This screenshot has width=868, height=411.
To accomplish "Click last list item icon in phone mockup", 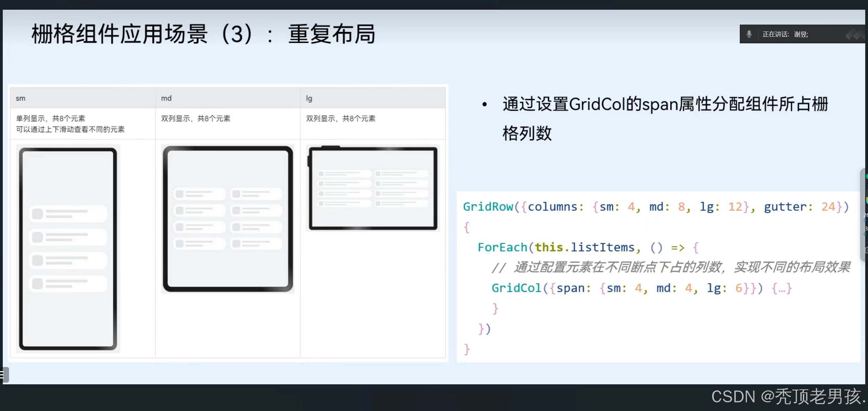I will tap(37, 283).
